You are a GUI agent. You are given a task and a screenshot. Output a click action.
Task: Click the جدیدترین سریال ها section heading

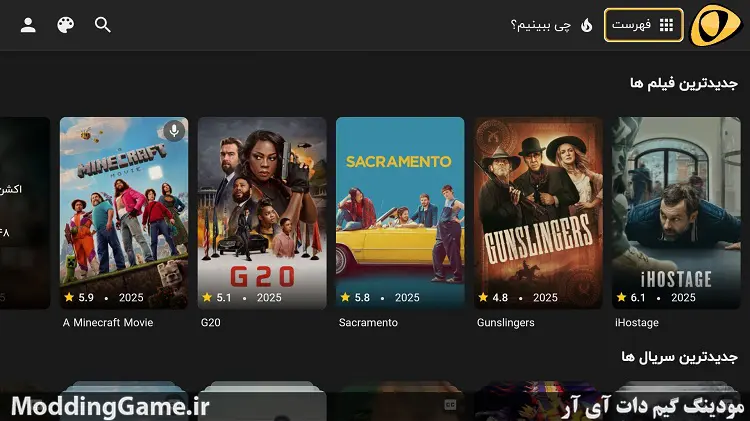point(679,357)
